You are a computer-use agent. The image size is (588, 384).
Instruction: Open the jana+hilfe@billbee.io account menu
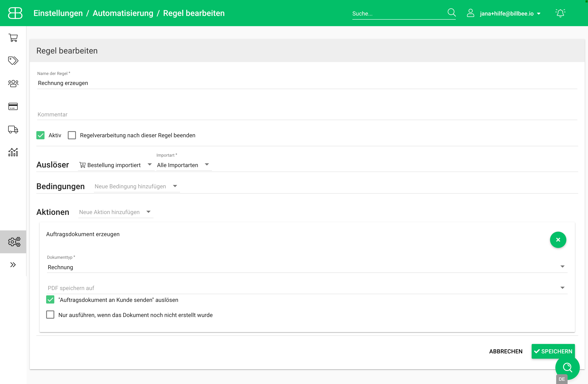510,14
